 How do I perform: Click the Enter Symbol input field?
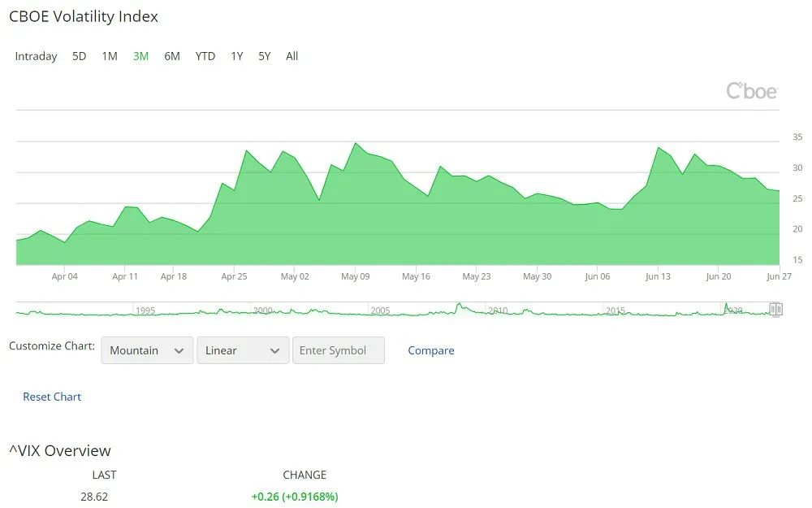click(338, 350)
